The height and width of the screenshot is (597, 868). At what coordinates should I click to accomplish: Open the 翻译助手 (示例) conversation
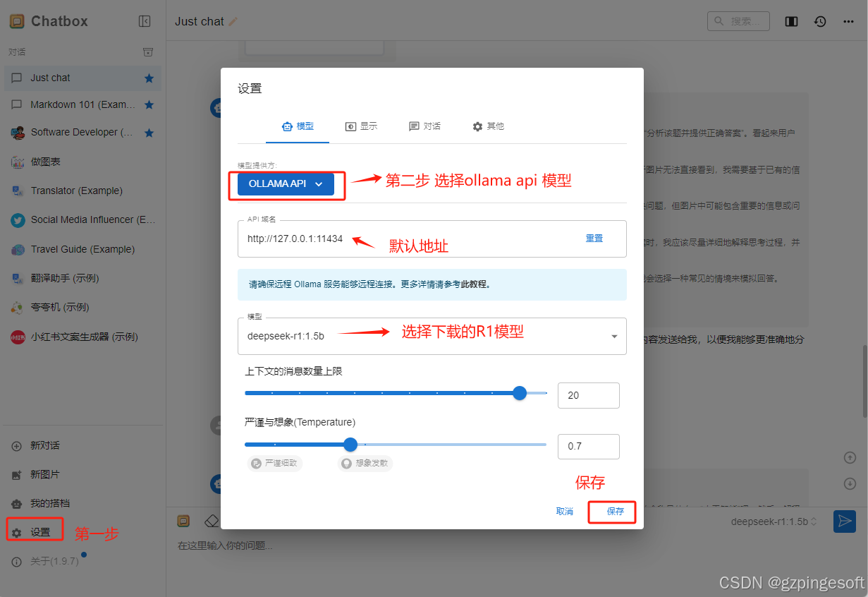point(83,278)
